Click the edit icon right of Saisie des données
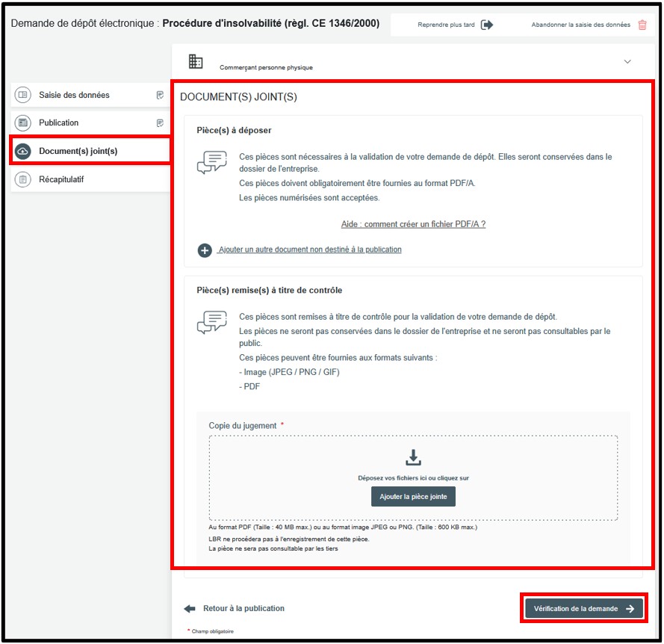The height and width of the screenshot is (644, 664). 160,95
